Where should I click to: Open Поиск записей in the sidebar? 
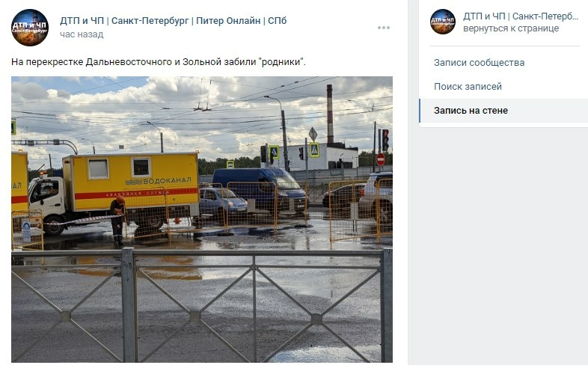[x=468, y=87]
